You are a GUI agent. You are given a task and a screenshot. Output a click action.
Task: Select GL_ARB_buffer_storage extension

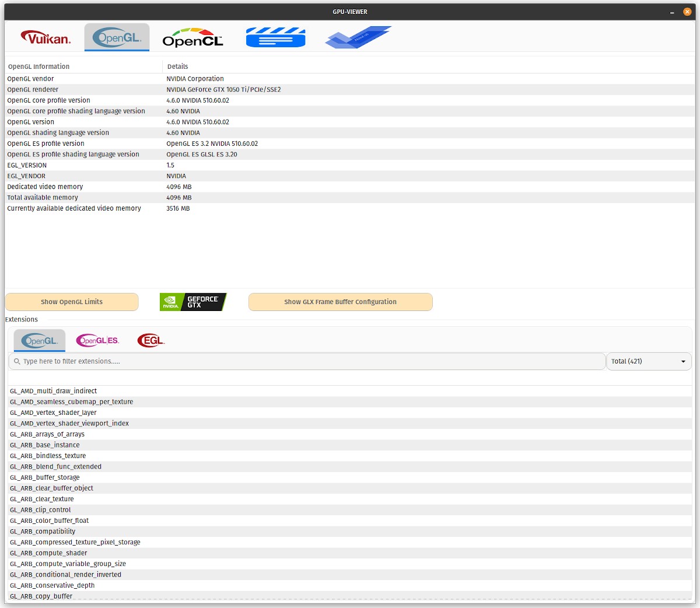coord(350,477)
